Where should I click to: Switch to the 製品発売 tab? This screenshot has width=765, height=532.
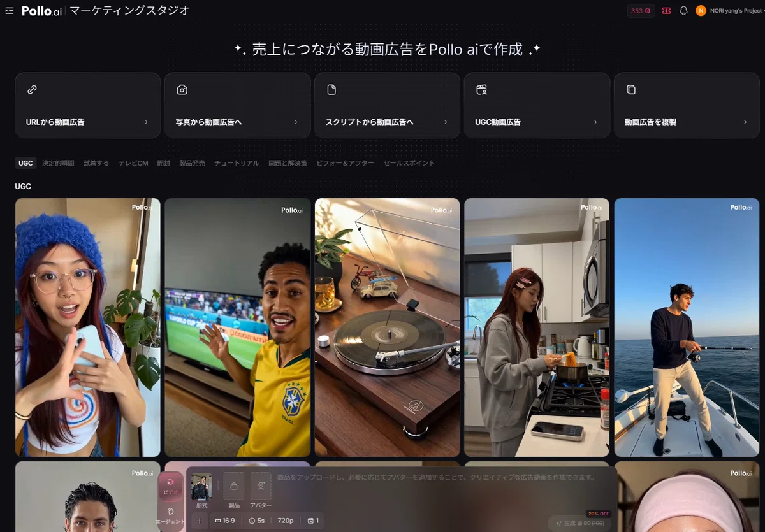point(192,163)
